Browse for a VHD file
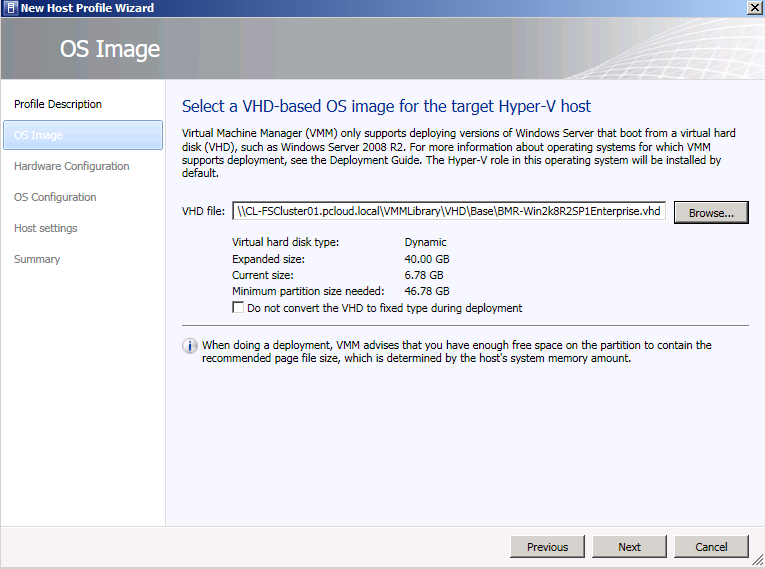765x569 pixels. point(711,213)
